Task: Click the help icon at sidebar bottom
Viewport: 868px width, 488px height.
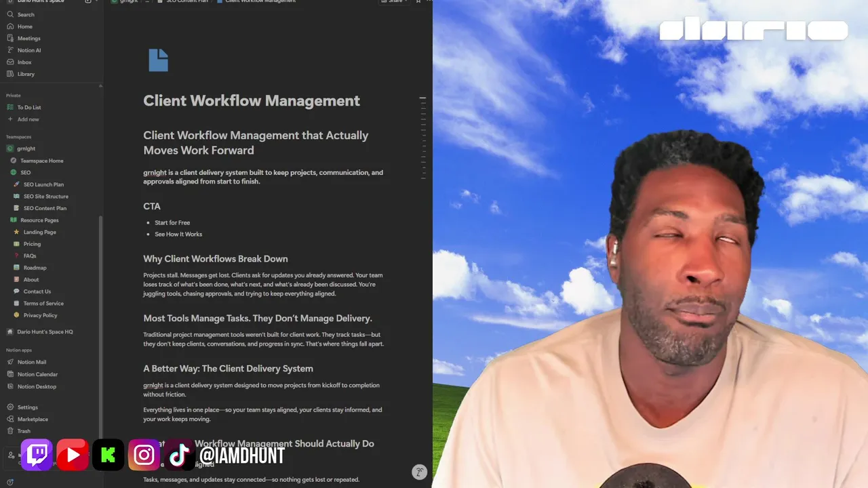Action: pyautogui.click(x=10, y=482)
